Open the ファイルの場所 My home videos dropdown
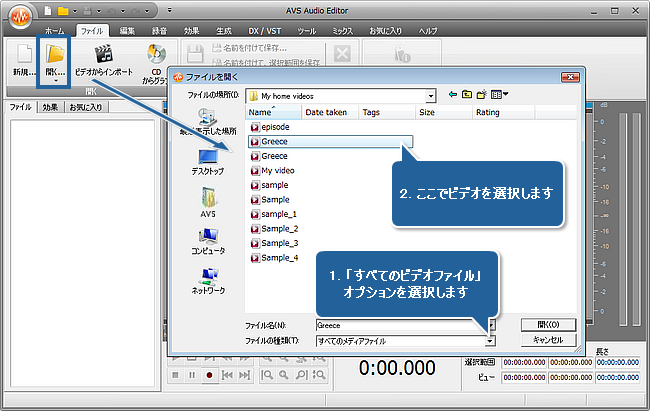The height and width of the screenshot is (411, 650). coord(431,96)
